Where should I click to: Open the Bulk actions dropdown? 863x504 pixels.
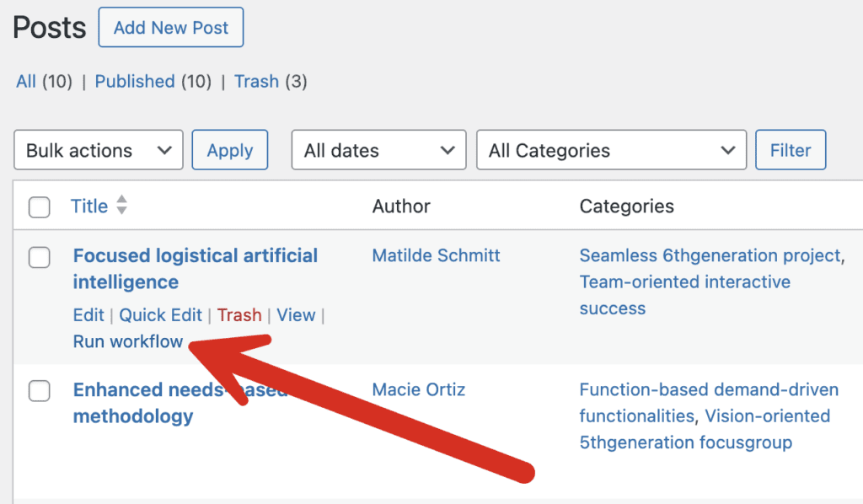[99, 151]
